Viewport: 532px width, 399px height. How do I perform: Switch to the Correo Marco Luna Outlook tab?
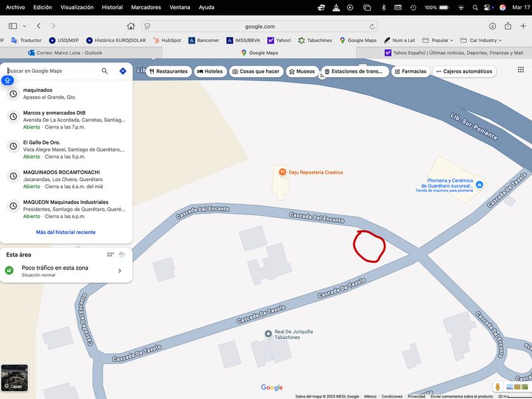pos(65,53)
